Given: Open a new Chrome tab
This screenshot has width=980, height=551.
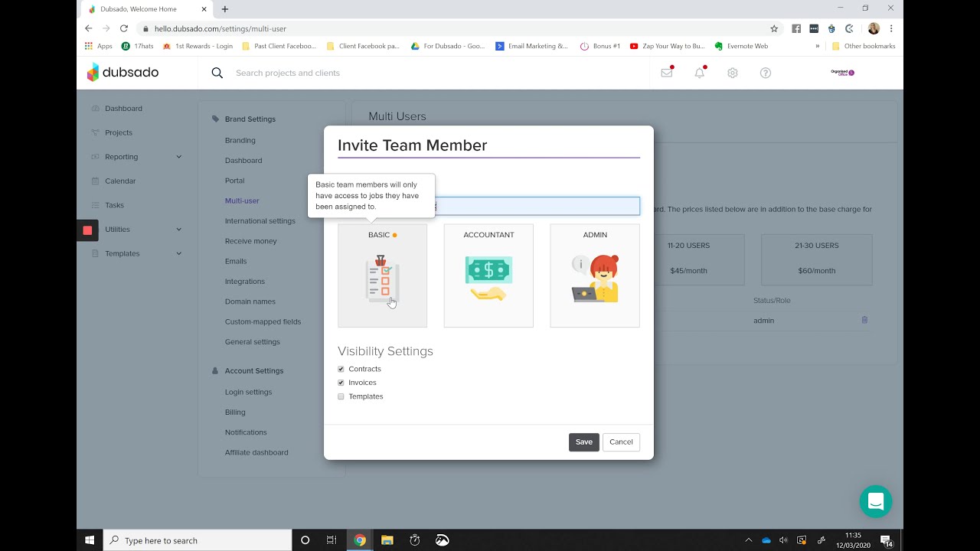Looking at the screenshot, I should (x=224, y=9).
